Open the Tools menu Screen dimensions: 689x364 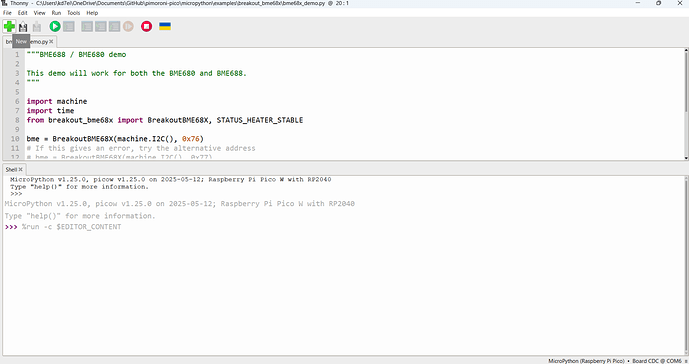(x=73, y=13)
